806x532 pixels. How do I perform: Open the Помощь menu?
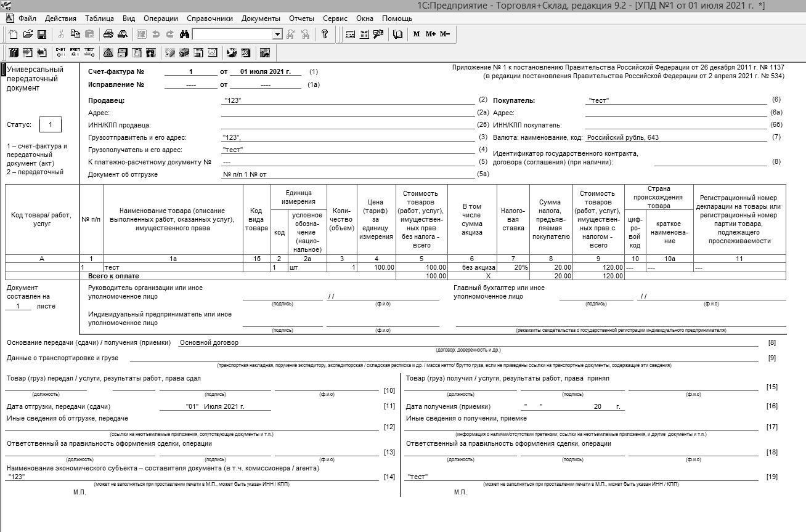[x=397, y=18]
